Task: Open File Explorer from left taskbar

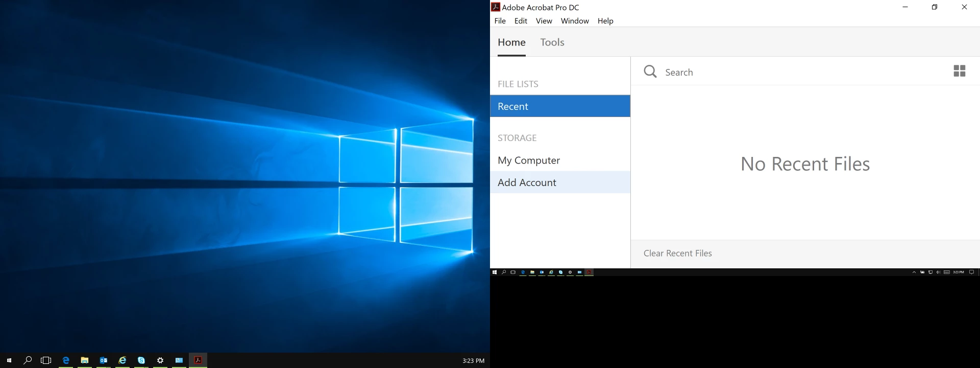Action: (85, 360)
